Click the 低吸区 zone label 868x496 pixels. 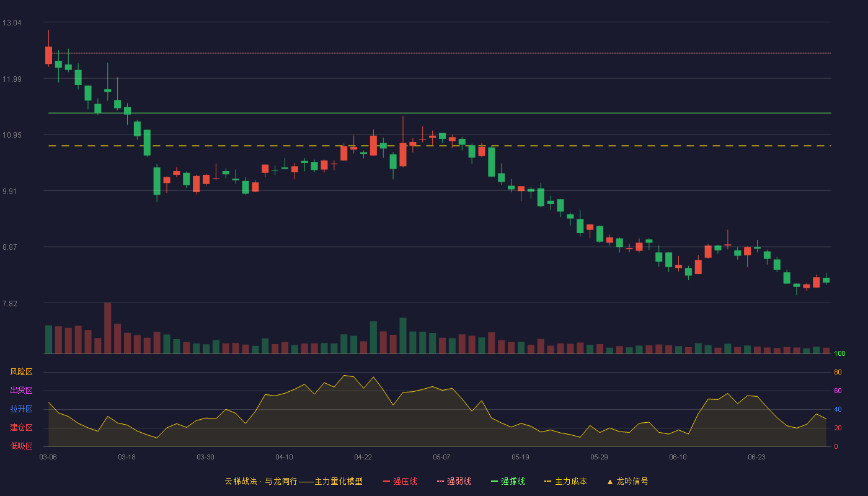[21, 446]
